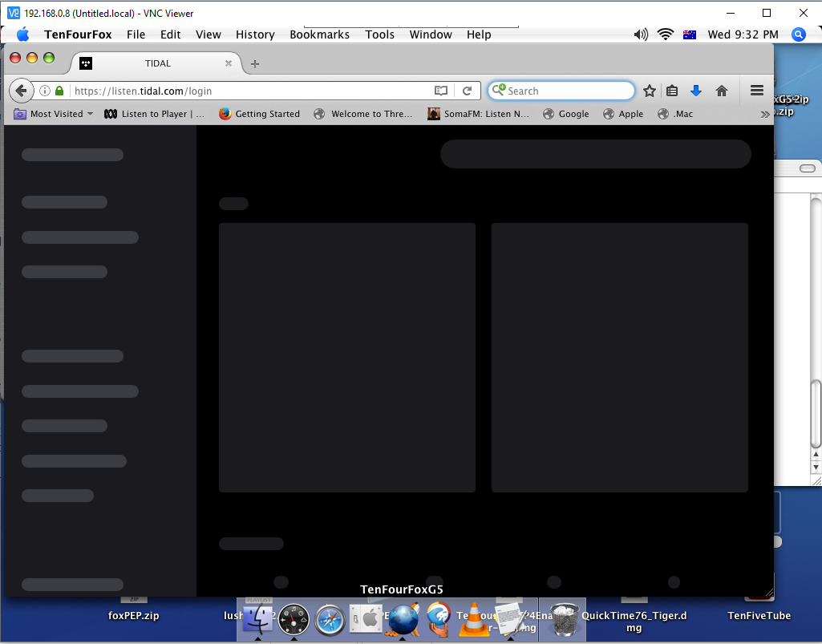Click scrollbar up arrow in background window
The height and width of the screenshot is (644, 822).
(816, 455)
